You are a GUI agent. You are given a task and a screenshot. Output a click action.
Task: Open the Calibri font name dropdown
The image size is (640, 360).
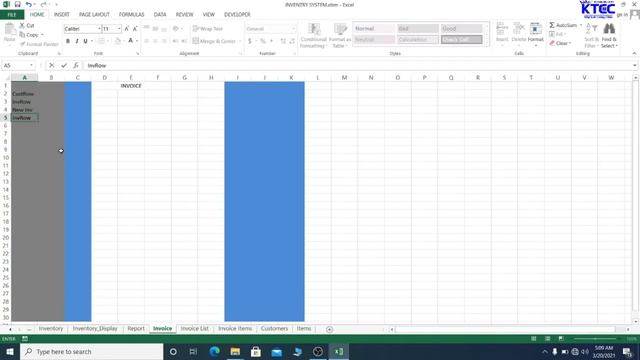point(99,29)
